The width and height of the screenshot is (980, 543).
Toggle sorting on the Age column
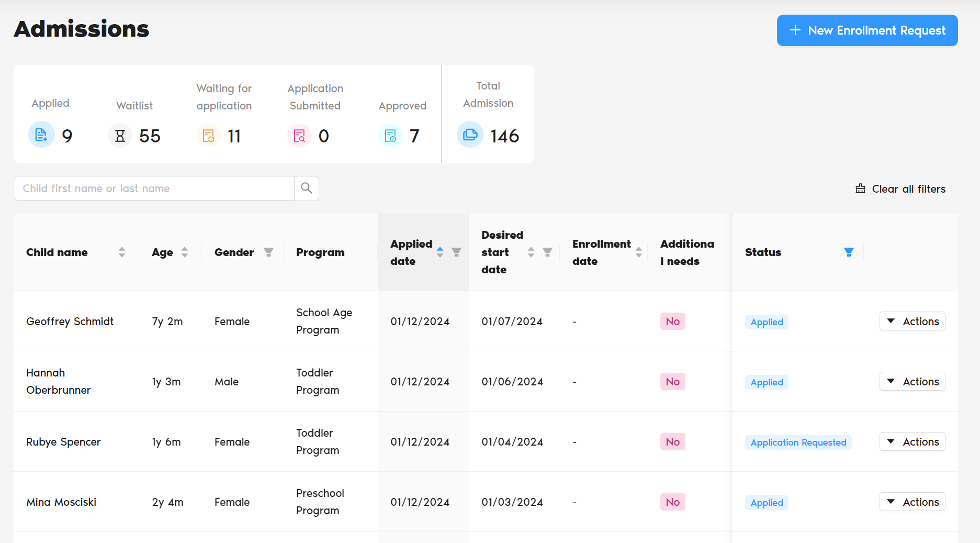185,252
